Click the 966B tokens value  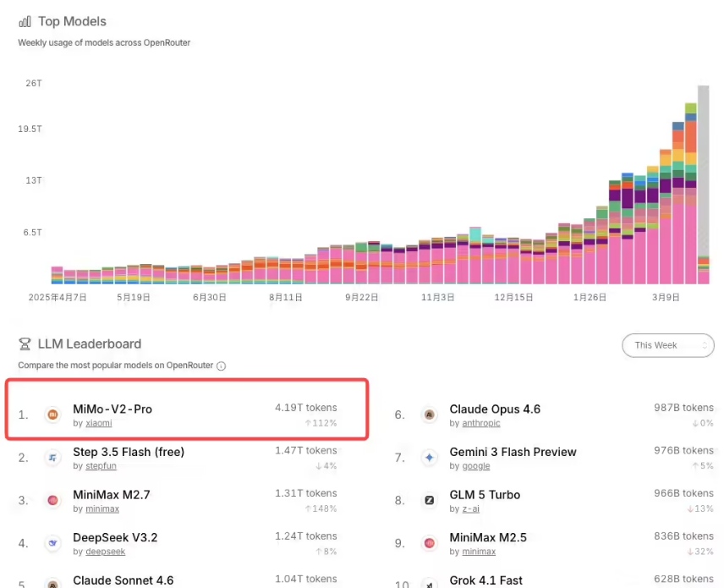(x=683, y=493)
